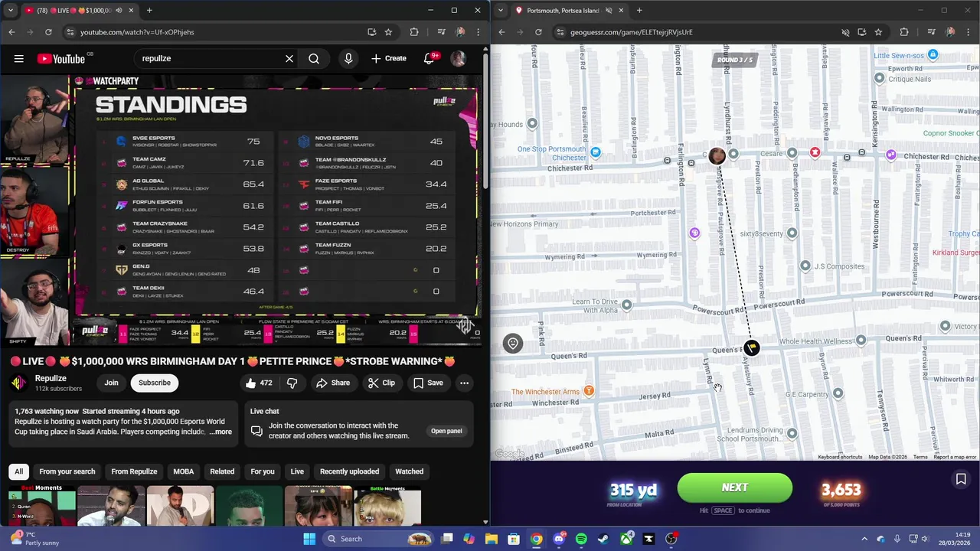Open Spotify from the taskbar
The height and width of the screenshot is (551, 980).
coord(581,539)
